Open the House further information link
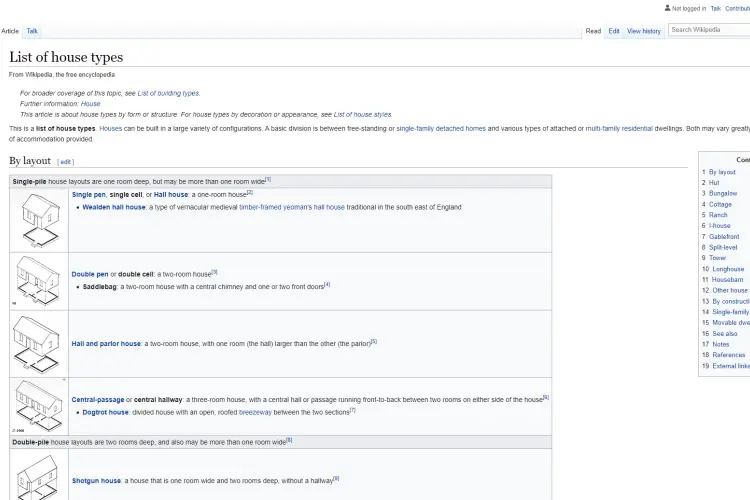 pyautogui.click(x=90, y=104)
